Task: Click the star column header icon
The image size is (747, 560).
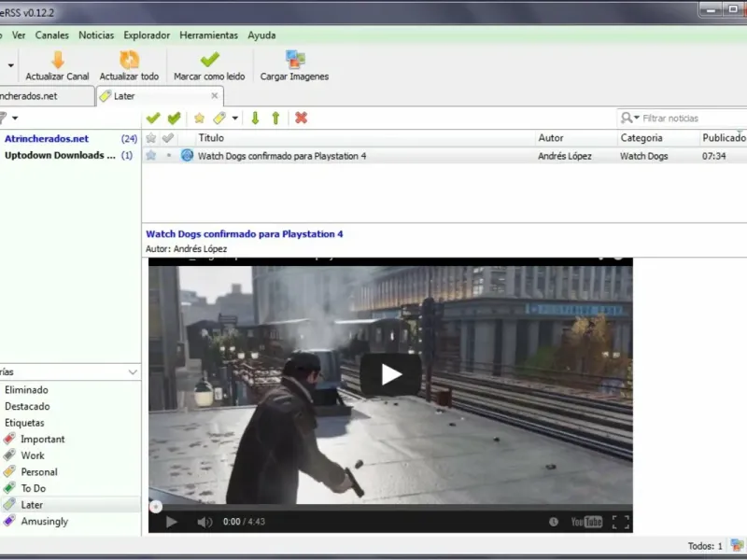Action: click(x=151, y=138)
